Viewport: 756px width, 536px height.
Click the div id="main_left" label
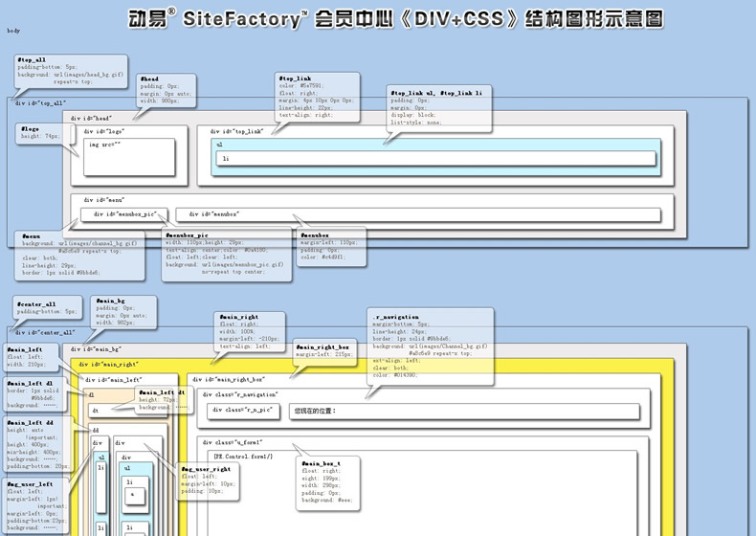(x=113, y=380)
